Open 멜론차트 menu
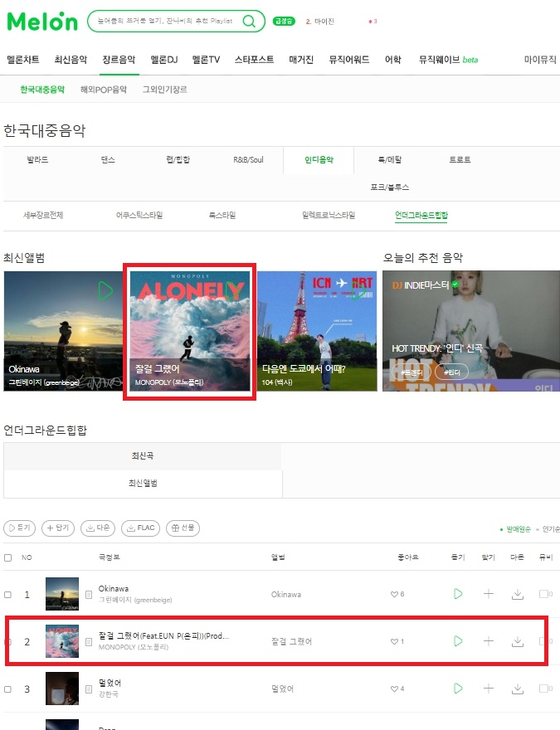Viewport: 560px width, 730px height. point(22,60)
